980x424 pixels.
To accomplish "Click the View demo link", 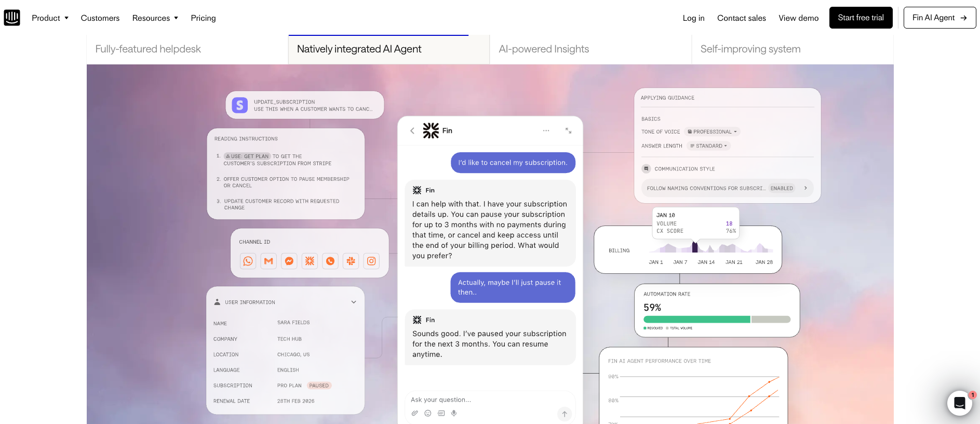I will 798,18.
